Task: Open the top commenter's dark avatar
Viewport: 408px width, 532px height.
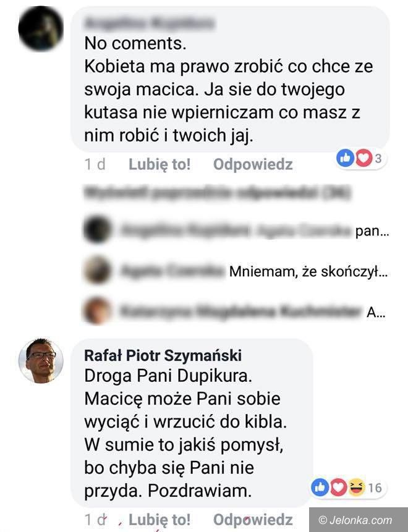Action: pos(41,28)
